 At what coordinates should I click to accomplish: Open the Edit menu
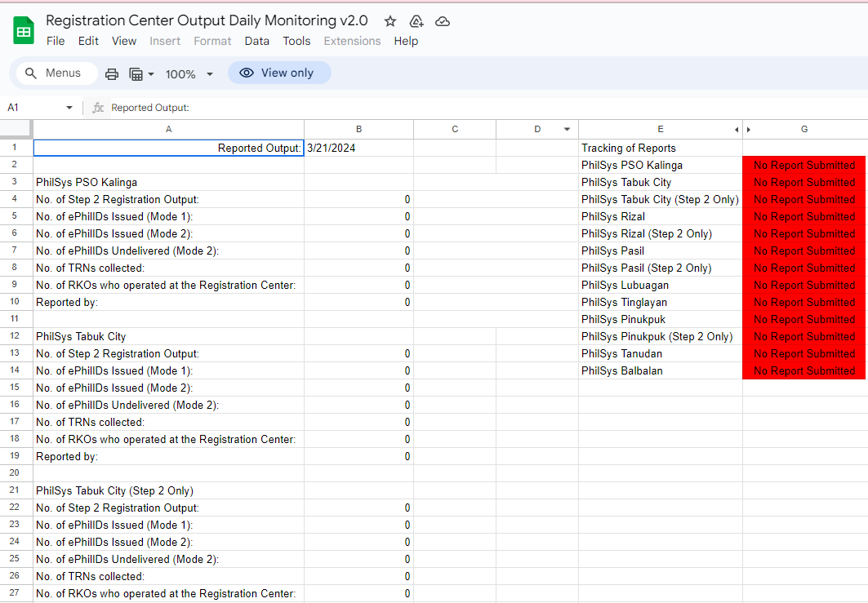pyautogui.click(x=88, y=41)
